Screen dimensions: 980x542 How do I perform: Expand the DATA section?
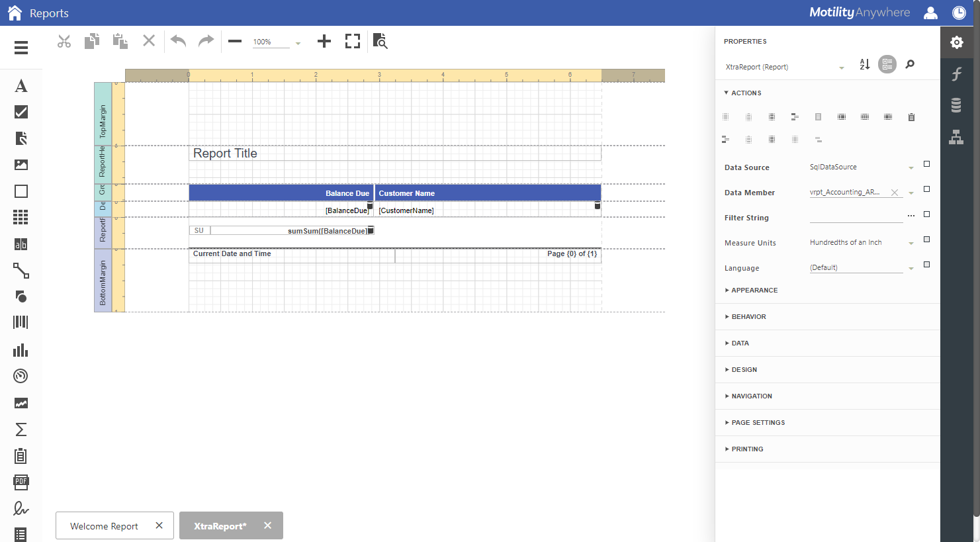tap(737, 343)
